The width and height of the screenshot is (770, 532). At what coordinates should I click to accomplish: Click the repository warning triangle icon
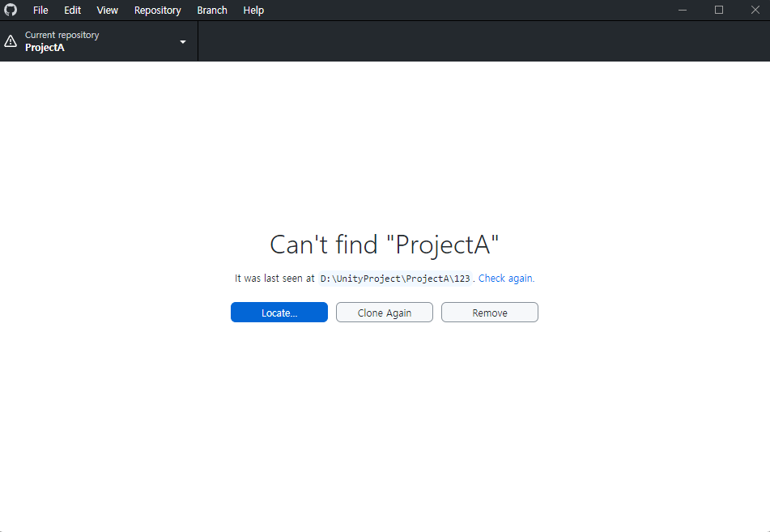tap(11, 42)
